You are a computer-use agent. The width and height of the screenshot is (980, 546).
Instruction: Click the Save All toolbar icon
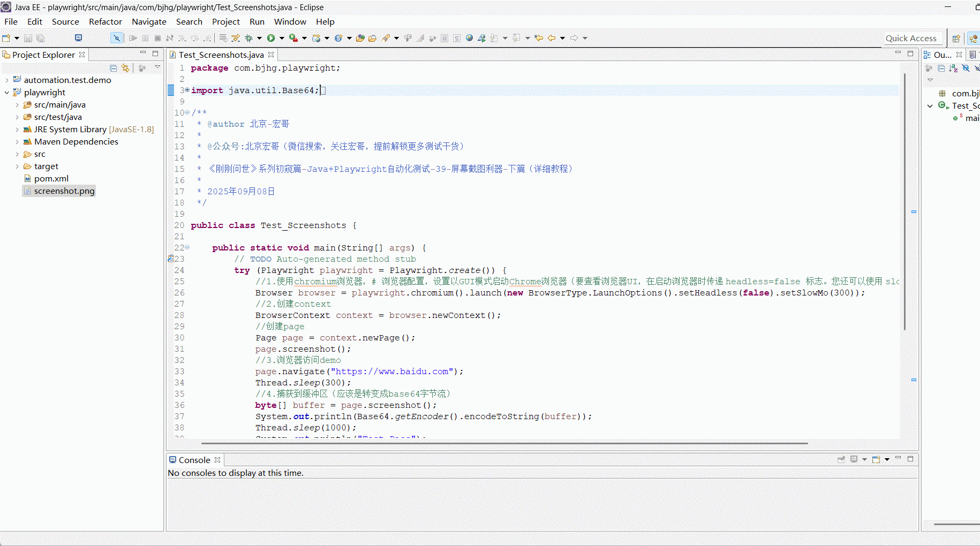click(40, 38)
